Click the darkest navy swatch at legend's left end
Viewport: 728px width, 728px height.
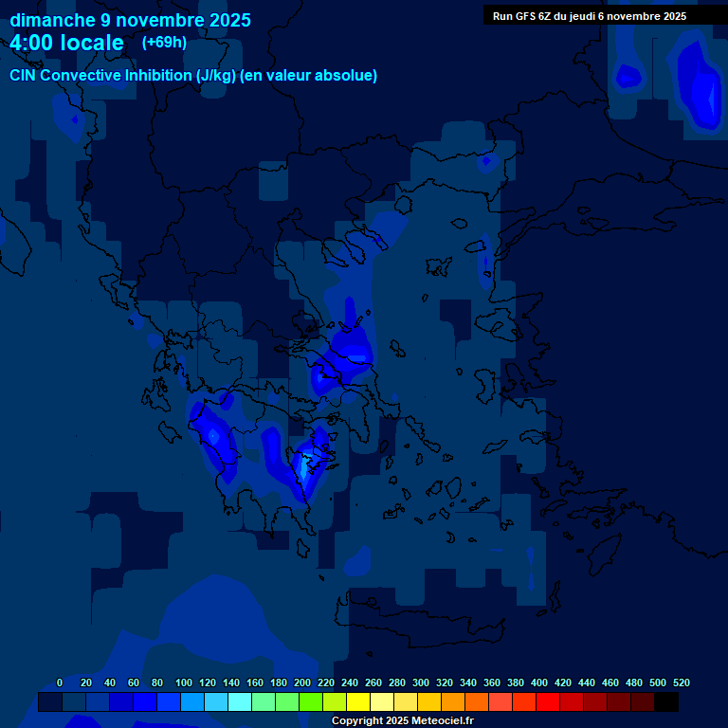50,702
